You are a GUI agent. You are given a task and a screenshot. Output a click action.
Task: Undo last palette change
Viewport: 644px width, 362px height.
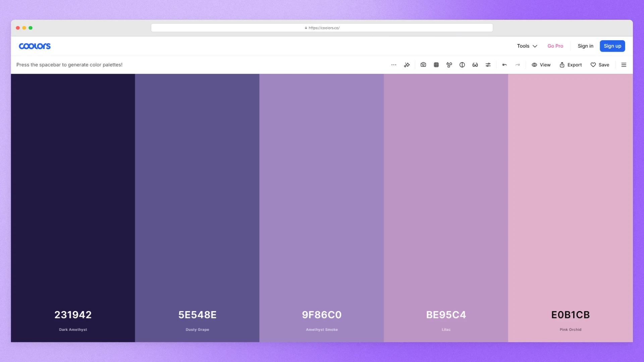point(504,65)
